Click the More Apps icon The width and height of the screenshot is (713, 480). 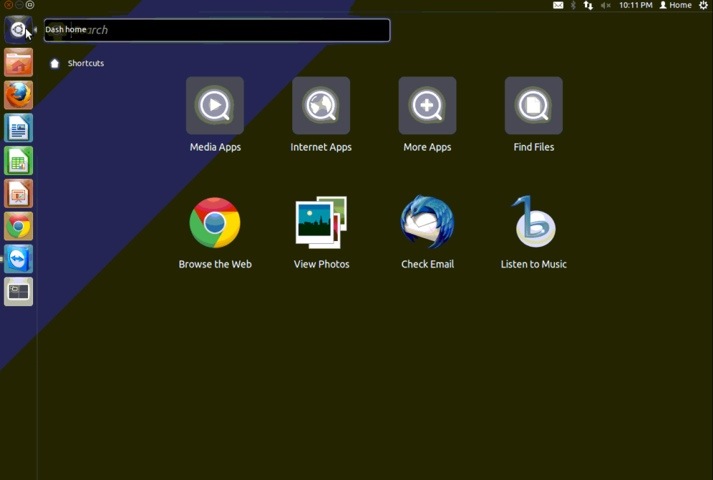[427, 106]
